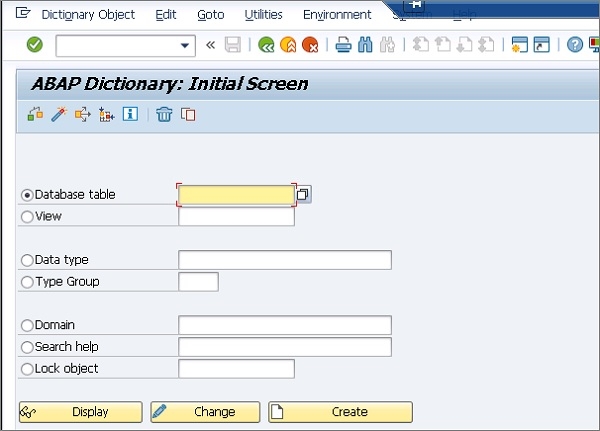Click the Copy object icon
The width and height of the screenshot is (600, 431).
(x=188, y=114)
